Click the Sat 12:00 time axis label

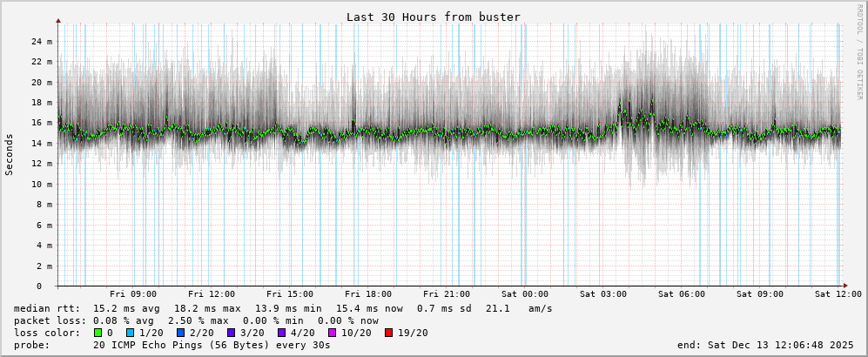[x=838, y=294]
